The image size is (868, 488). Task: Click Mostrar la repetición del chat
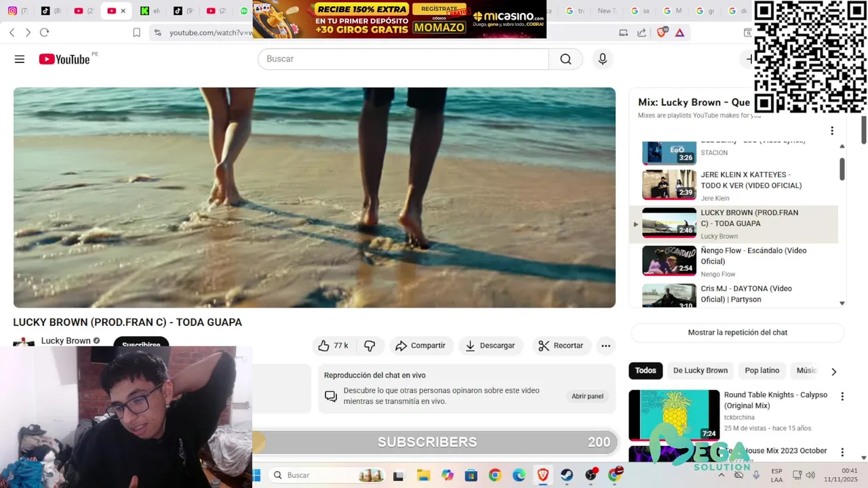coord(738,333)
